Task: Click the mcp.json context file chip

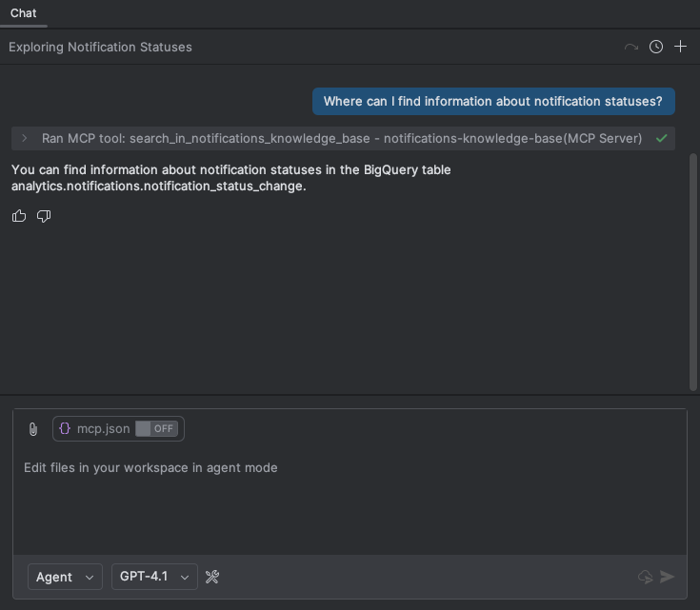Action: click(x=95, y=428)
